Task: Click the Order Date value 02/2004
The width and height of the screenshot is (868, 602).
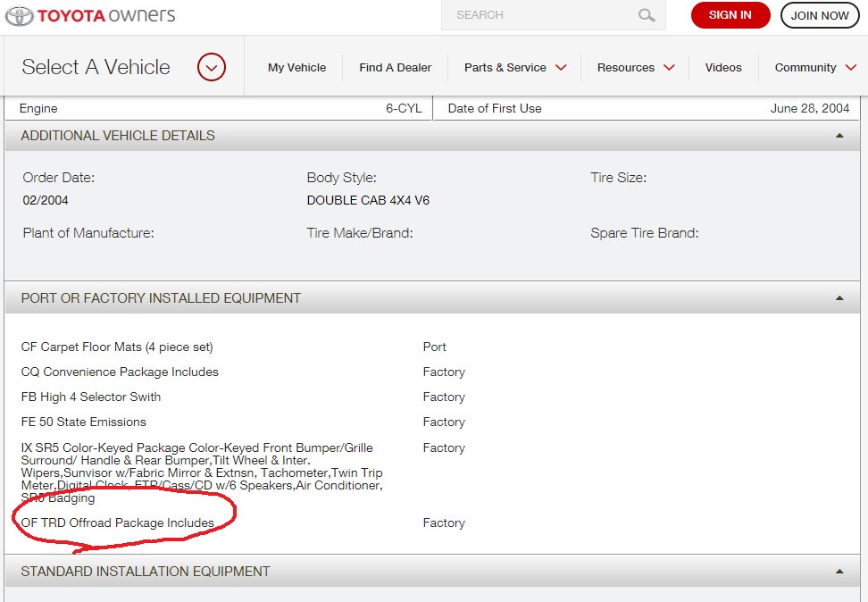Action: pos(46,200)
